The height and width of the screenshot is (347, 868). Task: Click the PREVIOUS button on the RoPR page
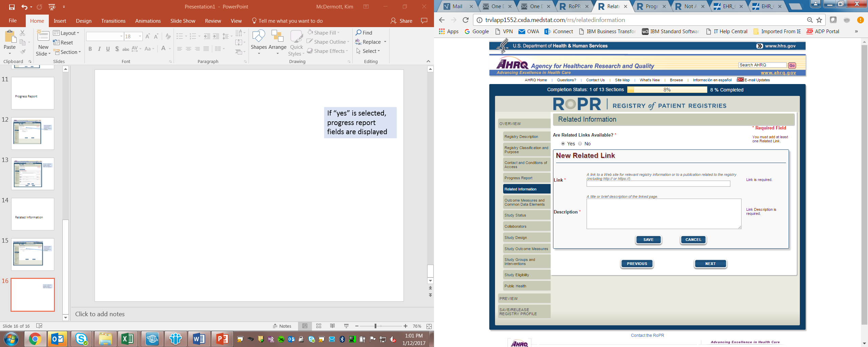coord(637,264)
